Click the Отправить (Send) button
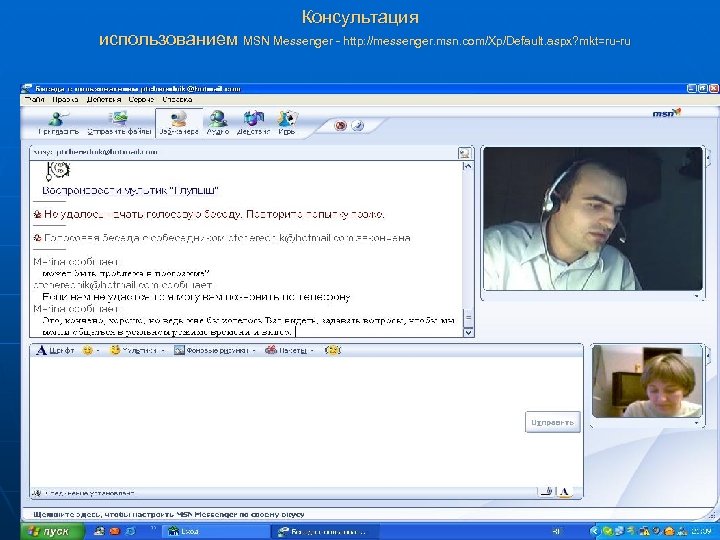Screen dimensions: 720x540 (x=552, y=422)
